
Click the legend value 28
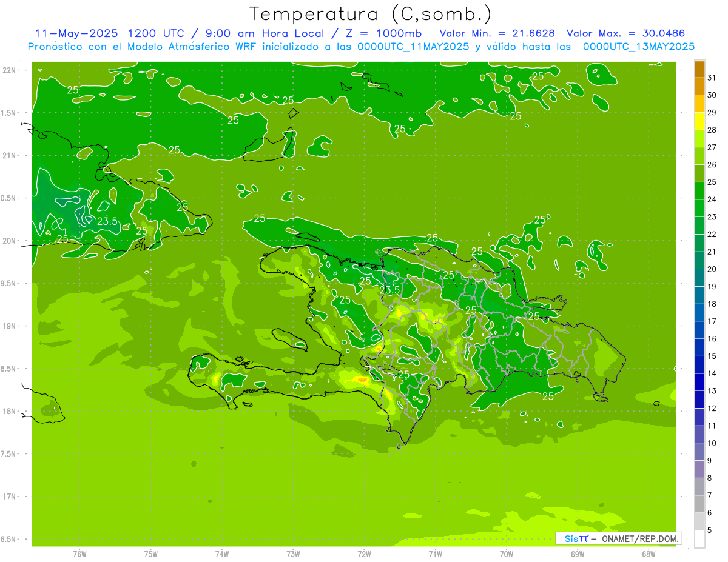[712, 130]
